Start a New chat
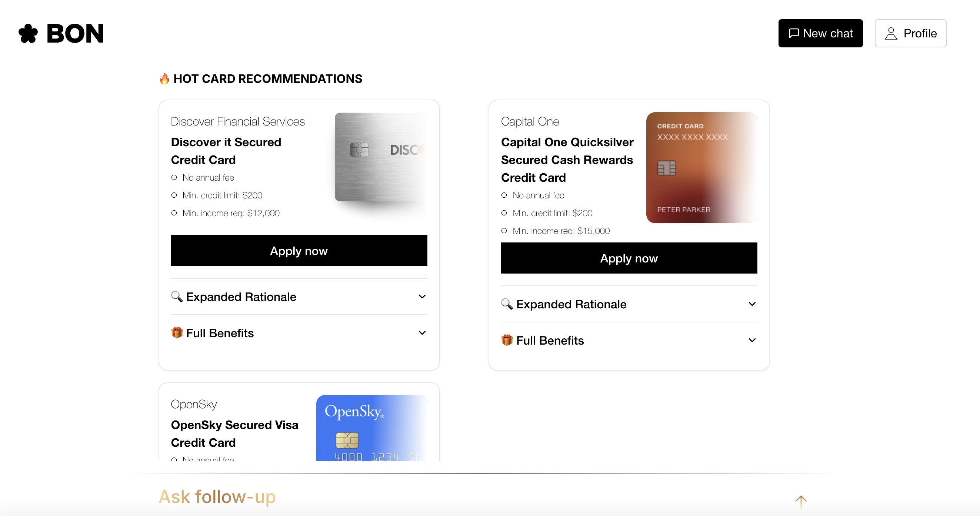 (820, 33)
